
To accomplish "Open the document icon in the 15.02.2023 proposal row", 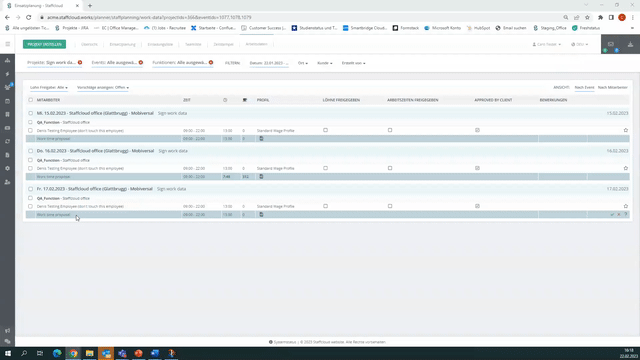I will (x=261, y=139).
